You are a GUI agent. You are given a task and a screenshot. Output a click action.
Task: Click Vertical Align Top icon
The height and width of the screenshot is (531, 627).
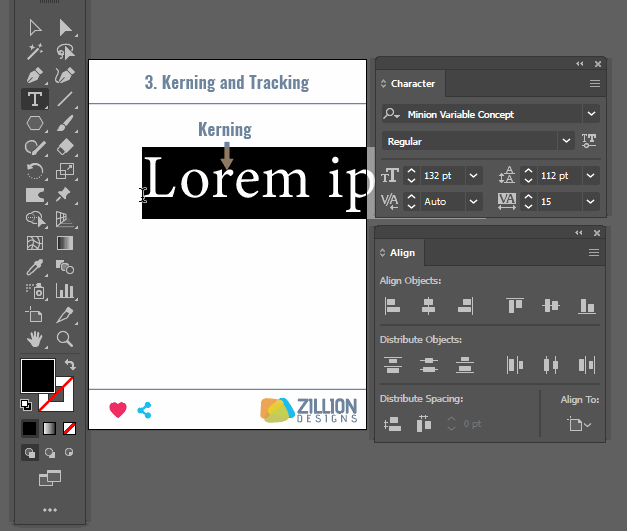515,306
